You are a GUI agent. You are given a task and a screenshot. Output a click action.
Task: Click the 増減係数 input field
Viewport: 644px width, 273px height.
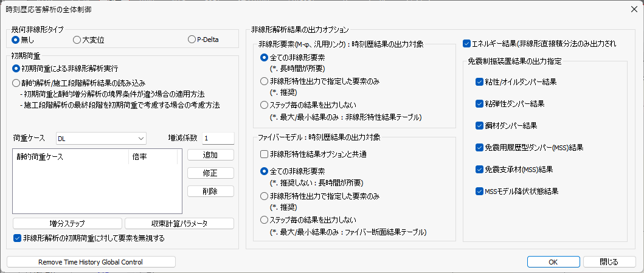(218, 139)
